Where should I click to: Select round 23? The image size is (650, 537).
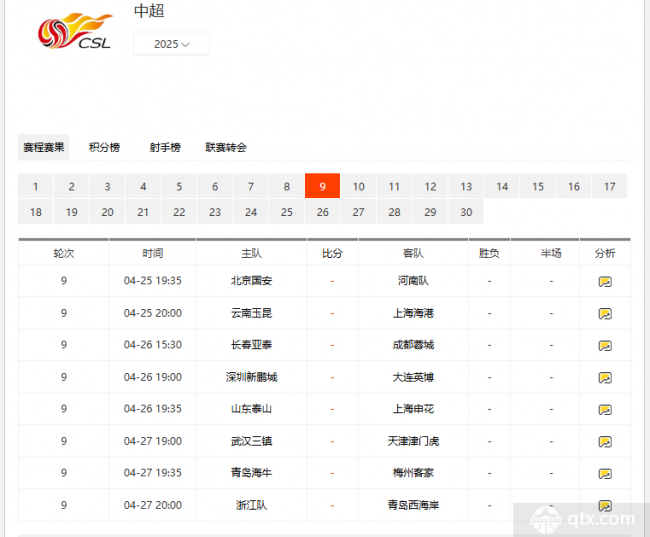click(215, 212)
